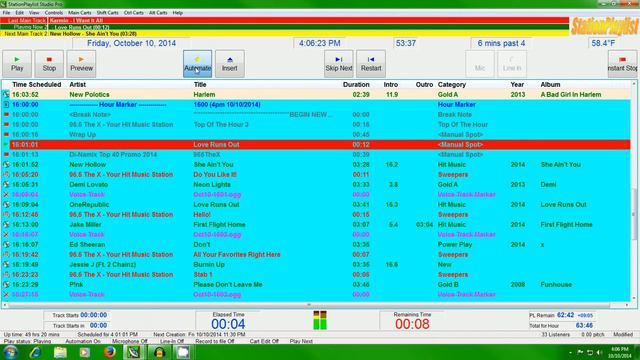Viewport: 640px width, 360px height.
Task: Open the View menu
Action: coord(34,13)
